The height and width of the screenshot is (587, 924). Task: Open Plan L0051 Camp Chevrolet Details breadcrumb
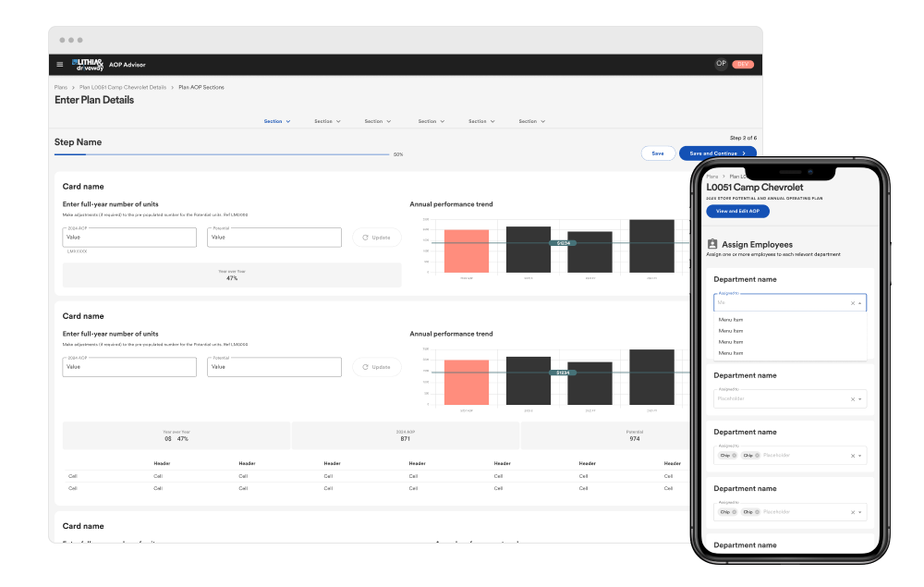click(123, 87)
